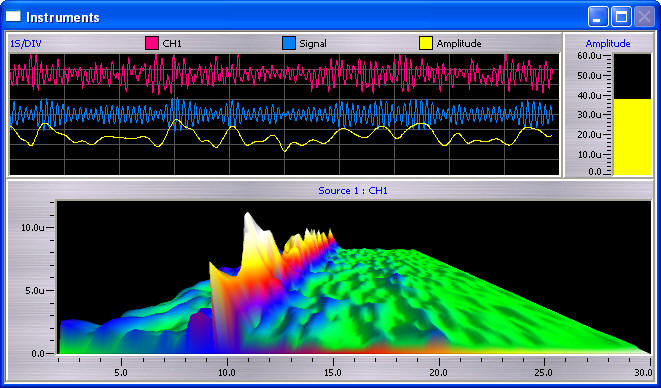
Task: Click the pink CH1 legend swatch
Action: tap(152, 43)
